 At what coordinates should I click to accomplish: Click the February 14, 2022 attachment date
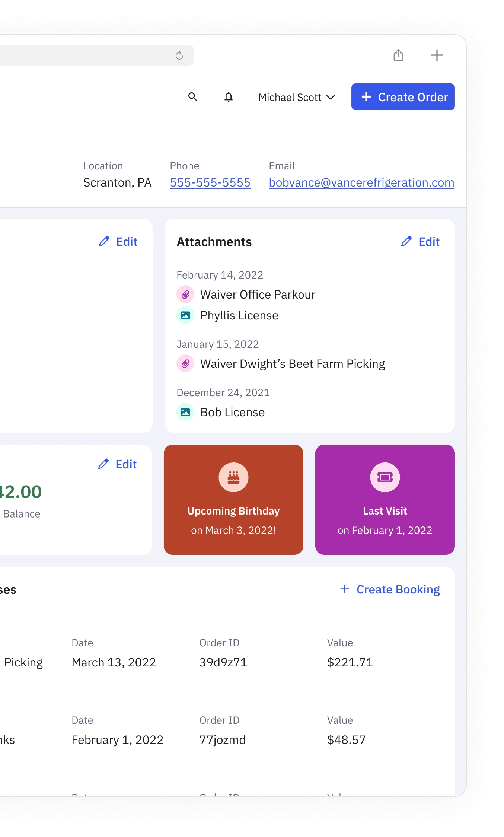coord(220,275)
